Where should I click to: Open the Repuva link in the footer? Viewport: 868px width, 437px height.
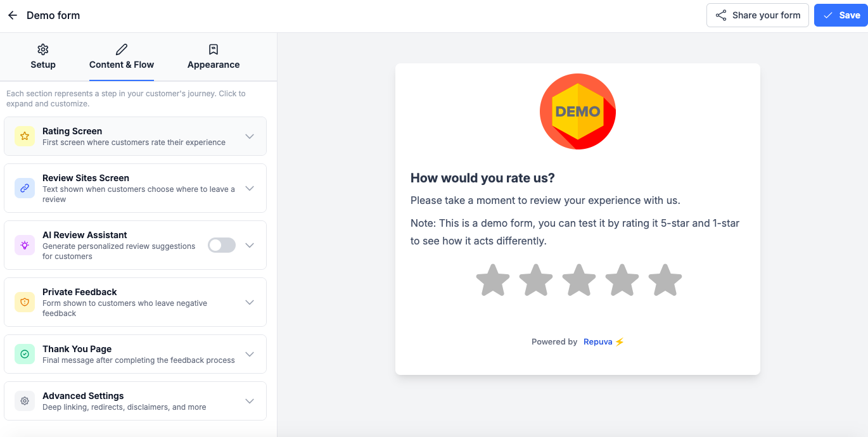(597, 342)
